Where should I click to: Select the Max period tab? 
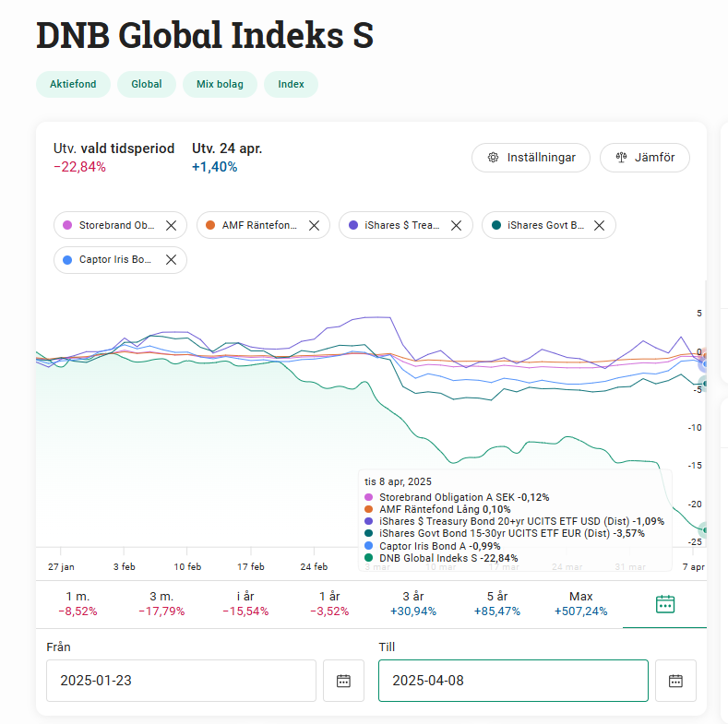click(580, 604)
